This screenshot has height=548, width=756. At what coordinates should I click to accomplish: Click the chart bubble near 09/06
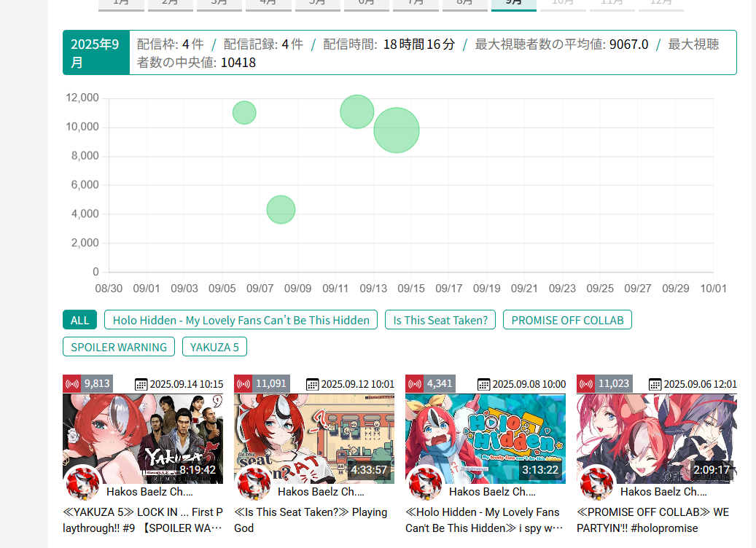(244, 113)
